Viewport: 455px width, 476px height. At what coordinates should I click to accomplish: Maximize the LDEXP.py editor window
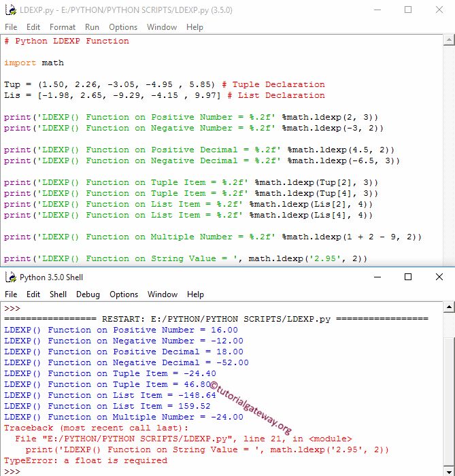pos(408,10)
